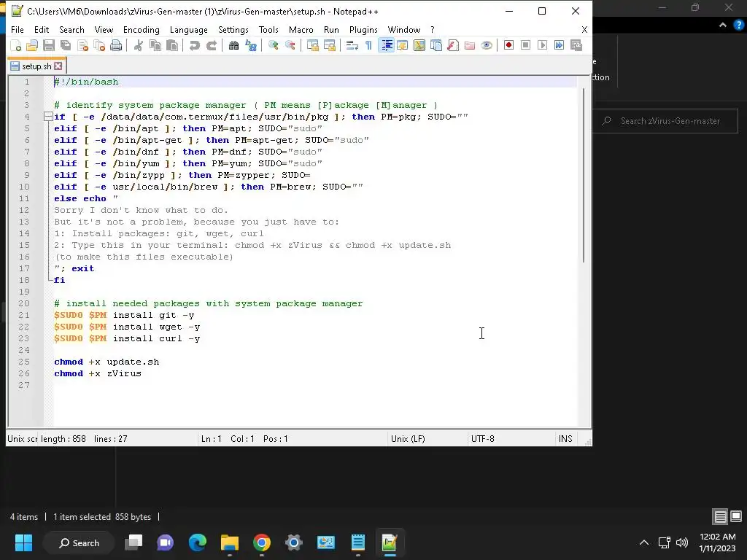Open the Plugins menu
This screenshot has width=747, height=560.
[363, 29]
